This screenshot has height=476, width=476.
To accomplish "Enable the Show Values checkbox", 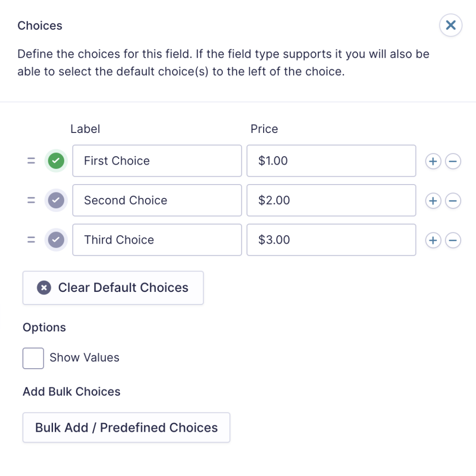I will pyautogui.click(x=33, y=358).
